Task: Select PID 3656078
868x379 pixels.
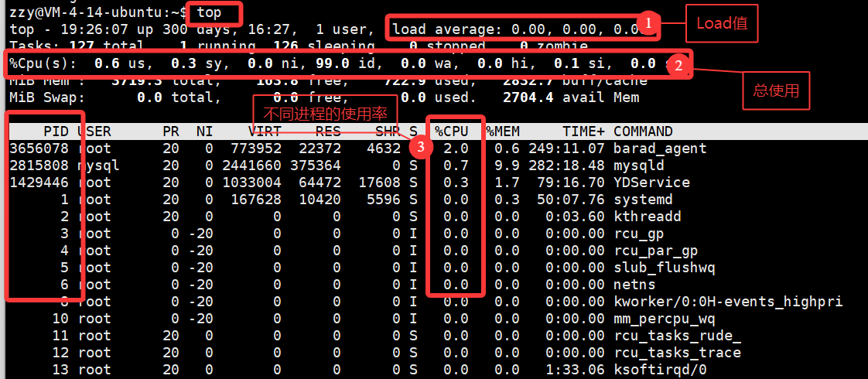Action: 39,149
